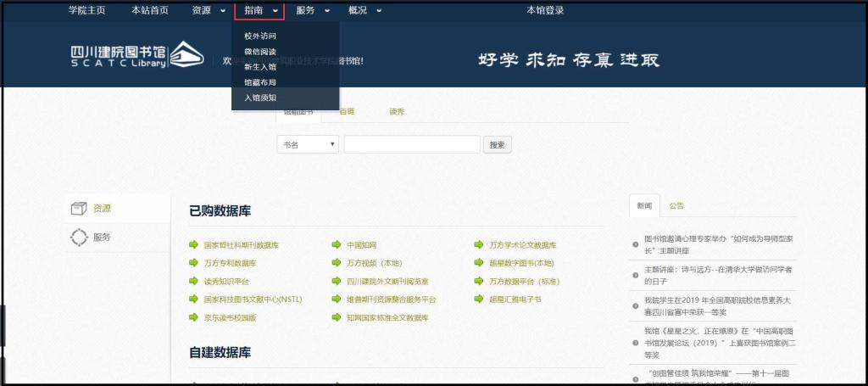The height and width of the screenshot is (386, 868).
Task: Click the green arrow before 中国知网
Action: (x=336, y=245)
